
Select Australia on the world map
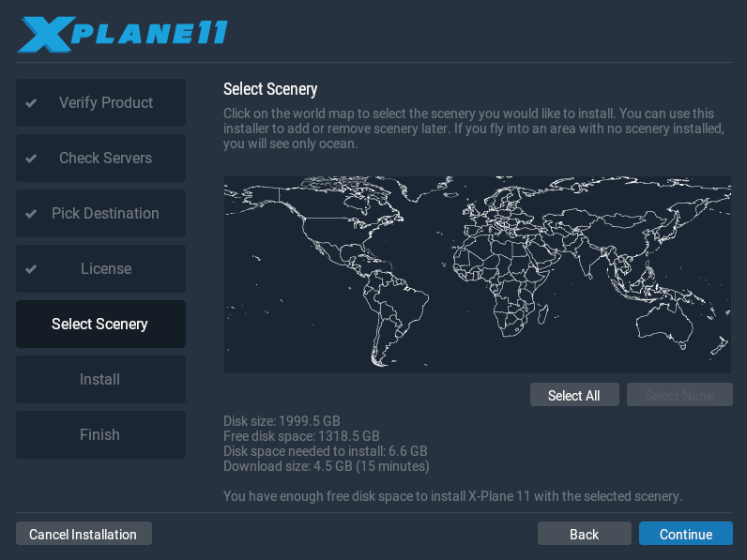[x=664, y=326]
